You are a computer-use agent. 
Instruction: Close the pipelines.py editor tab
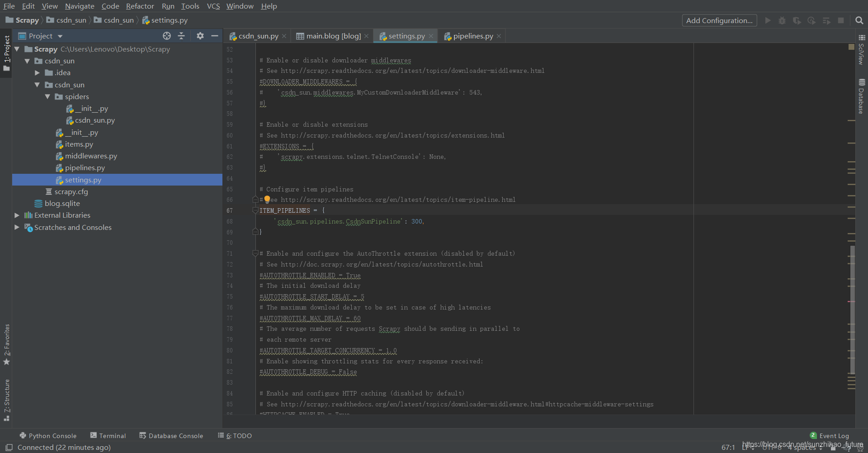pos(499,36)
